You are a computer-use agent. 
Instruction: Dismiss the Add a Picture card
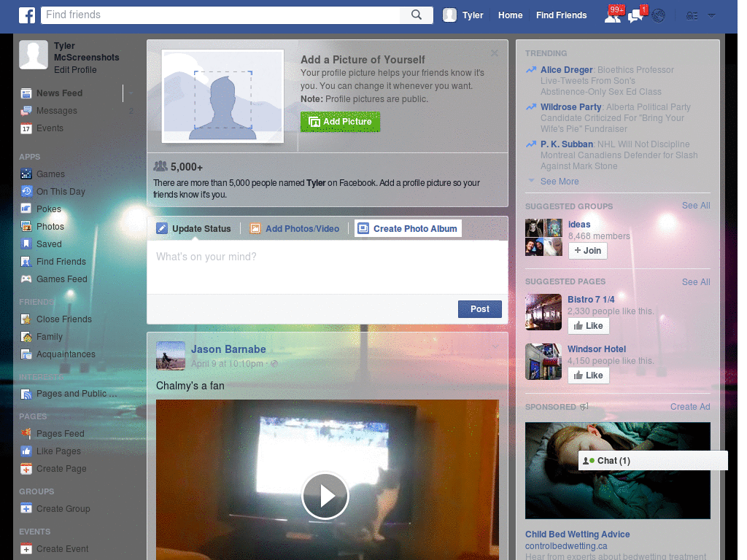495,53
